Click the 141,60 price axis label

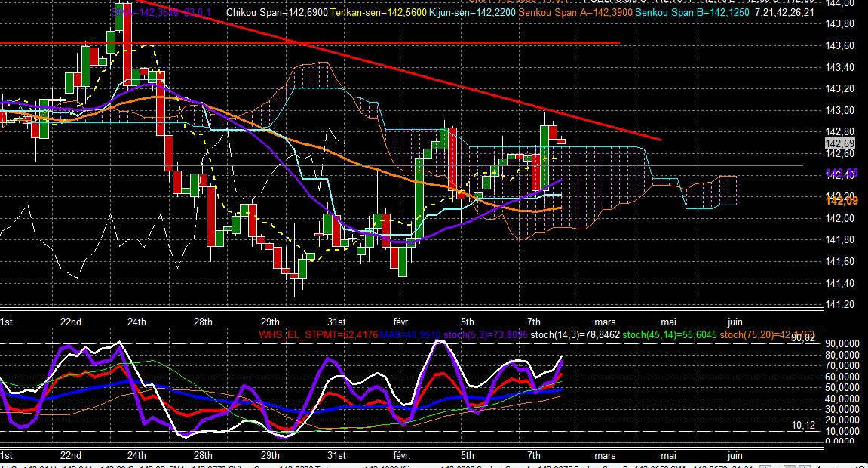pos(839,261)
